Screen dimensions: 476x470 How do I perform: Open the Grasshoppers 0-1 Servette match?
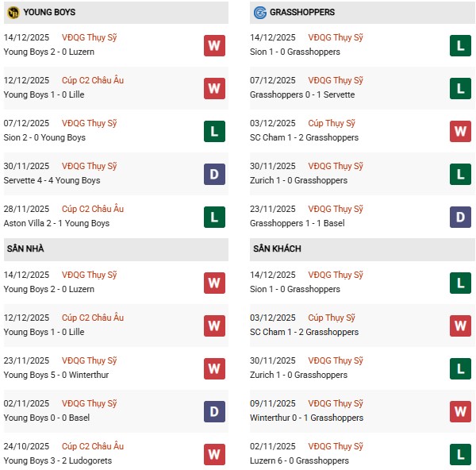tap(301, 94)
